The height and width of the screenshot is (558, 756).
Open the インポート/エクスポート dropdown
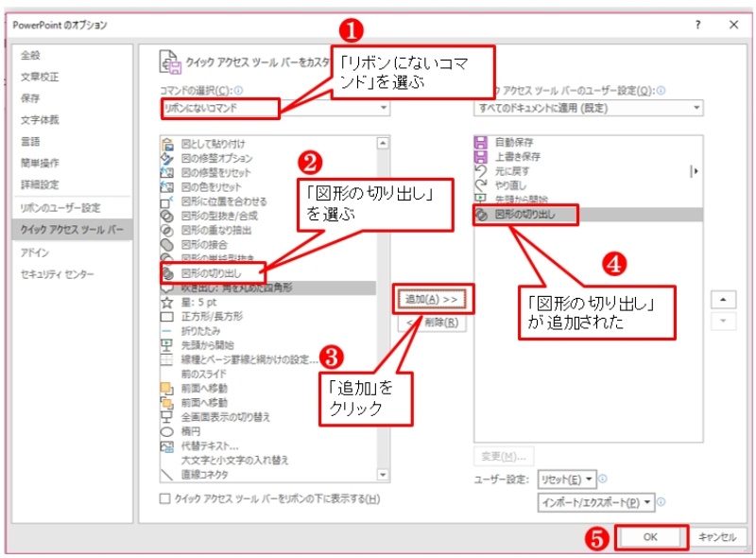tap(593, 501)
